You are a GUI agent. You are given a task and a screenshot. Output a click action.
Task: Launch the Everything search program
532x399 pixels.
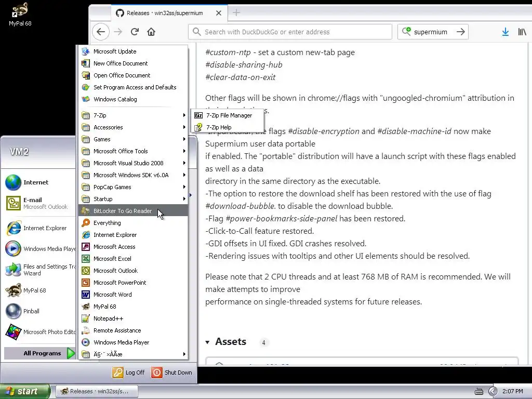pos(134,223)
